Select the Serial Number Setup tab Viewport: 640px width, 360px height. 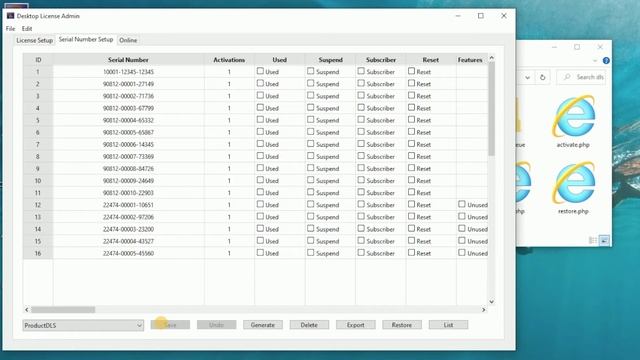[x=86, y=40]
